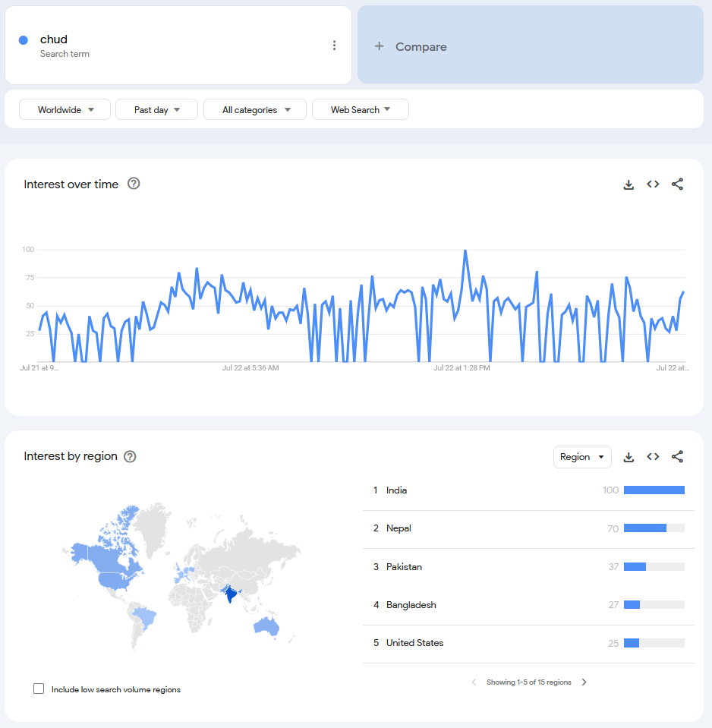Share the Interest over time chart
This screenshot has height=728, width=712.
click(x=677, y=184)
